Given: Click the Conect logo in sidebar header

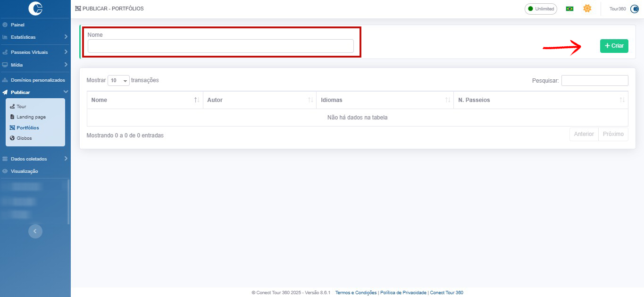Looking at the screenshot, I should click(x=35, y=8).
